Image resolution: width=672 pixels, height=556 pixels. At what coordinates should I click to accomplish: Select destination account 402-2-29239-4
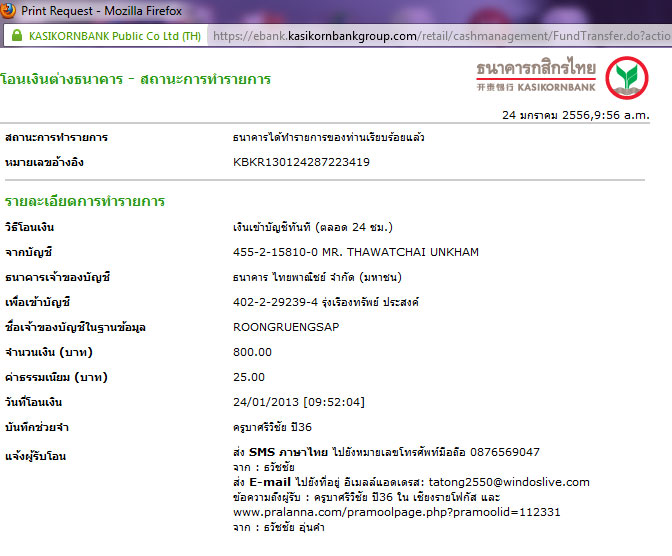pyautogui.click(x=276, y=302)
